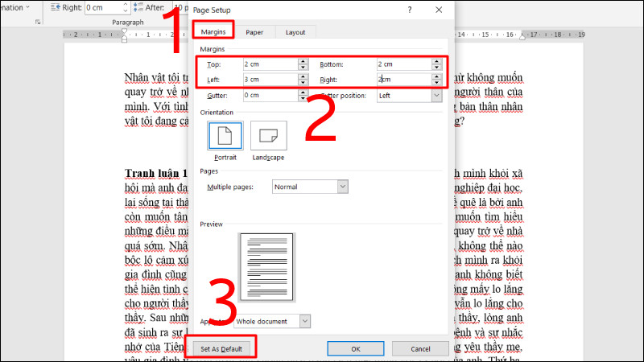Open the Apply to dropdown

[x=304, y=321]
